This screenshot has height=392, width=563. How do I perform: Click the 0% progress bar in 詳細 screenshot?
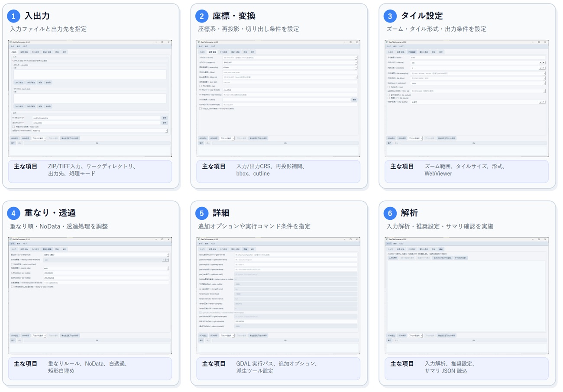286,341
